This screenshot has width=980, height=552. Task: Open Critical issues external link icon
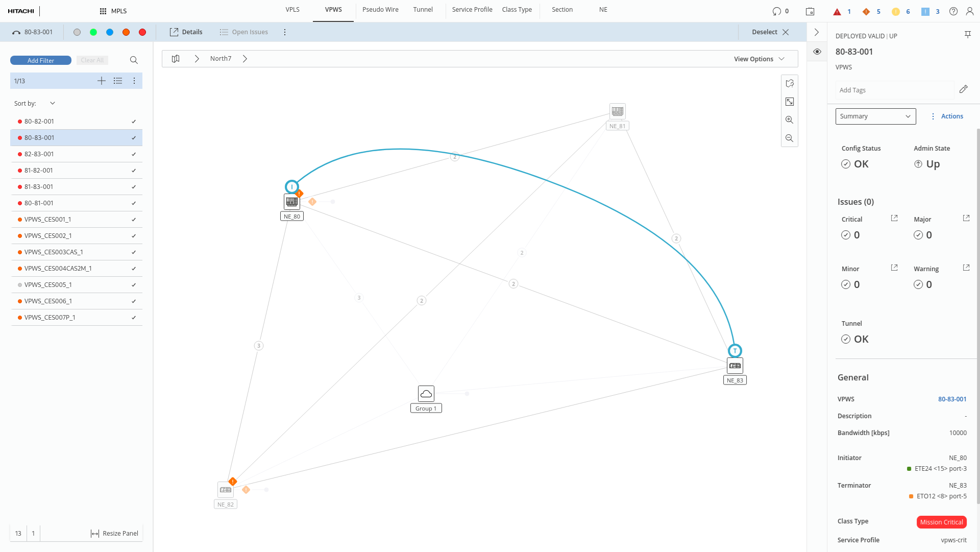[x=894, y=219]
